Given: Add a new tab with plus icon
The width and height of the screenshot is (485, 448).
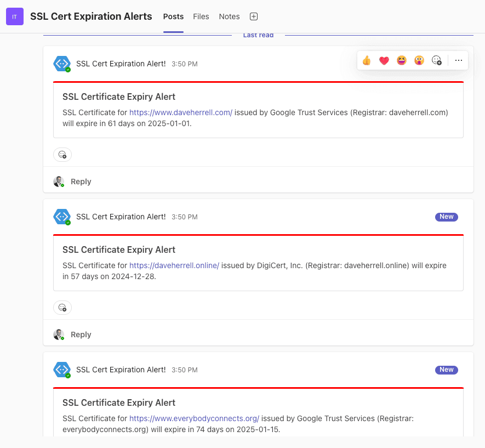Looking at the screenshot, I should coord(254,16).
